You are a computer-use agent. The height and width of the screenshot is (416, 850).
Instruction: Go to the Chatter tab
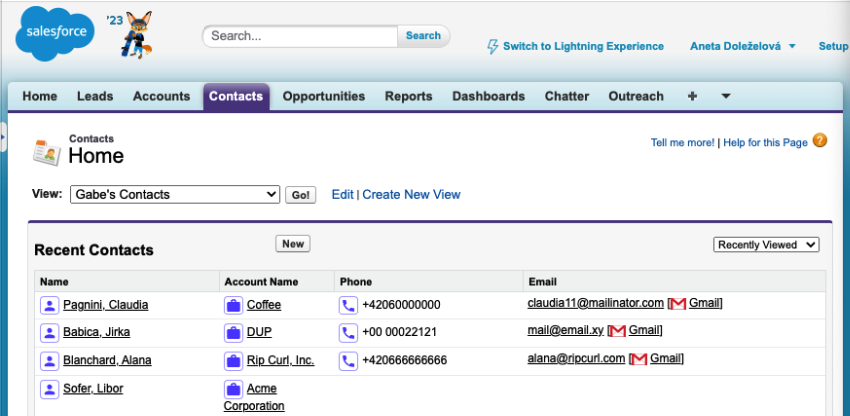(x=566, y=97)
